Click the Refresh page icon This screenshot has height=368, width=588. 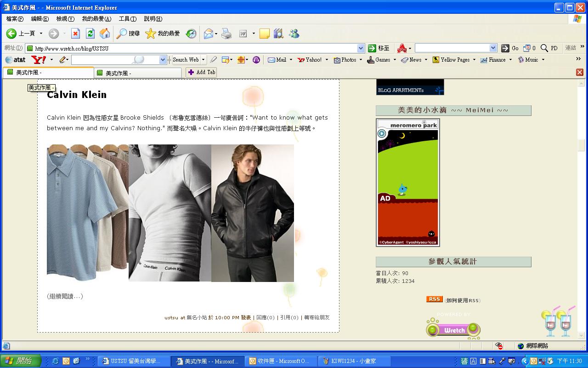(x=90, y=34)
